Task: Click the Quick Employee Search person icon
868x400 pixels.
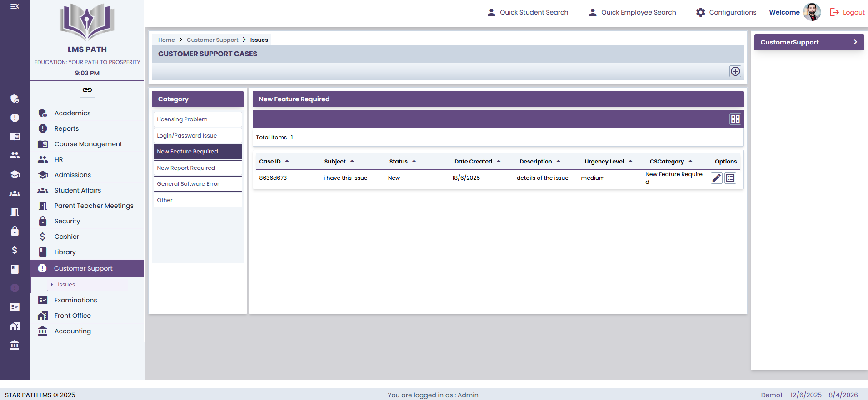Action: click(x=593, y=12)
